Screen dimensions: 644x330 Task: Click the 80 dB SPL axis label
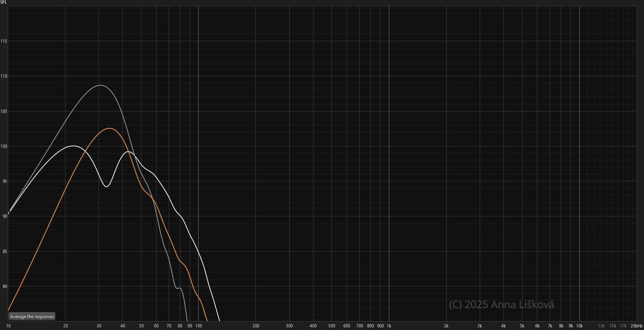[x=4, y=287]
